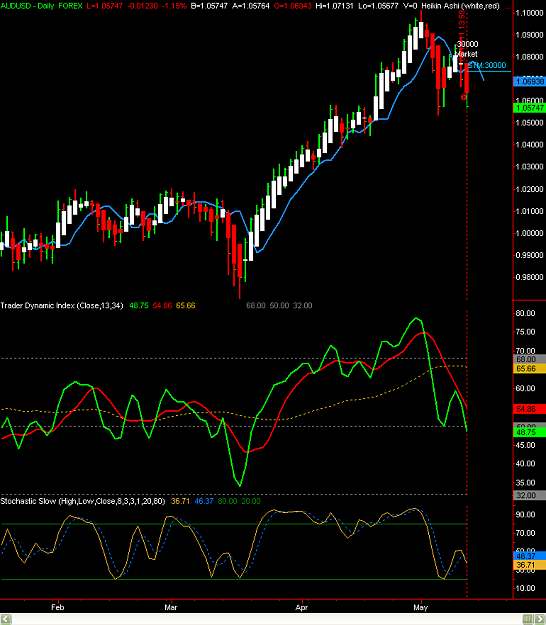Screen dimensions: 546x625
Task: Select the Heikin Ashi (white,red) chart label
Action: [460, 6]
